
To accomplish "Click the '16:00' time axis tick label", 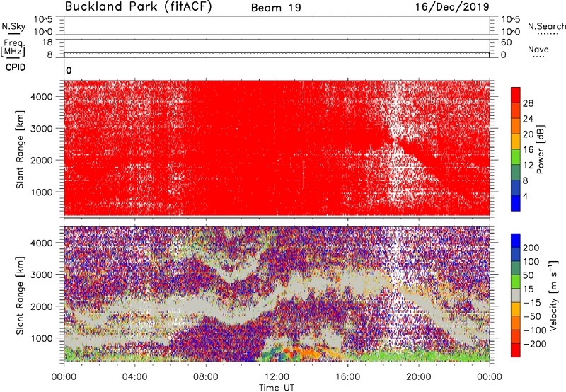I will pyautogui.click(x=347, y=377).
